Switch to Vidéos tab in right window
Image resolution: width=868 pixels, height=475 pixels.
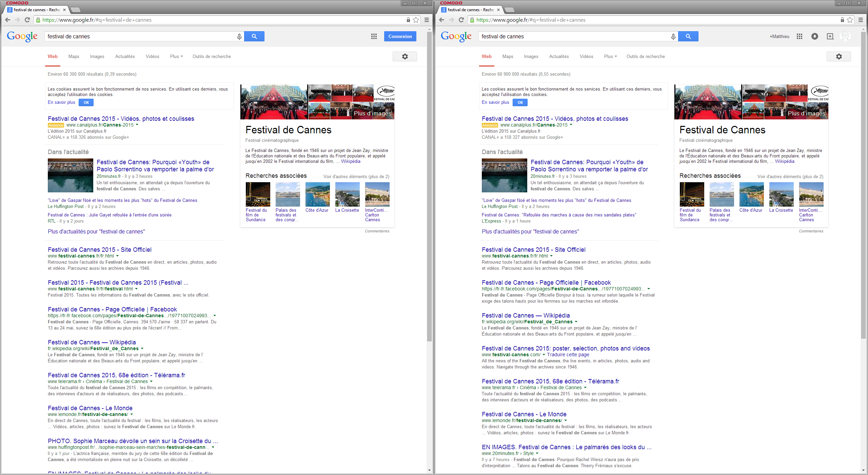[x=586, y=57]
